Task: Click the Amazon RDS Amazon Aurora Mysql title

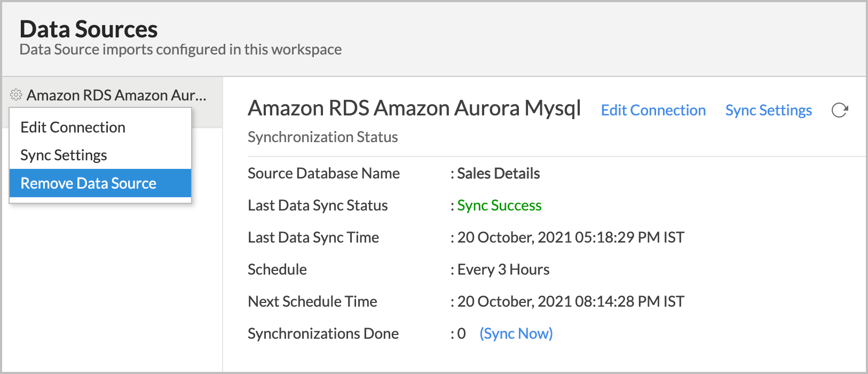Action: [x=414, y=108]
